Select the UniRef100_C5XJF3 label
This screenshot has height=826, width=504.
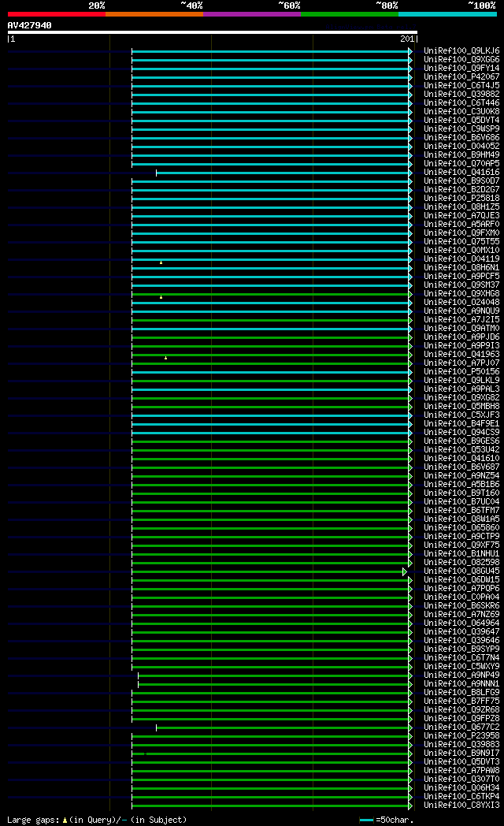point(461,415)
